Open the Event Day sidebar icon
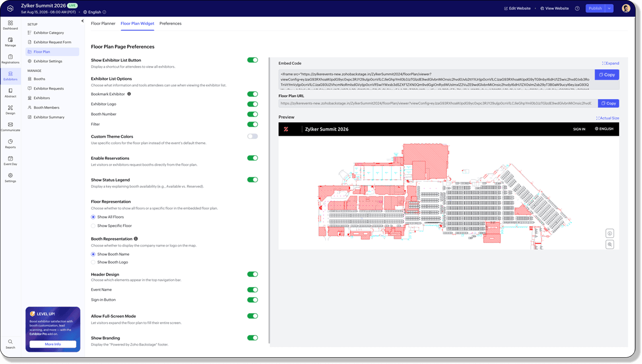 pyautogui.click(x=10, y=161)
